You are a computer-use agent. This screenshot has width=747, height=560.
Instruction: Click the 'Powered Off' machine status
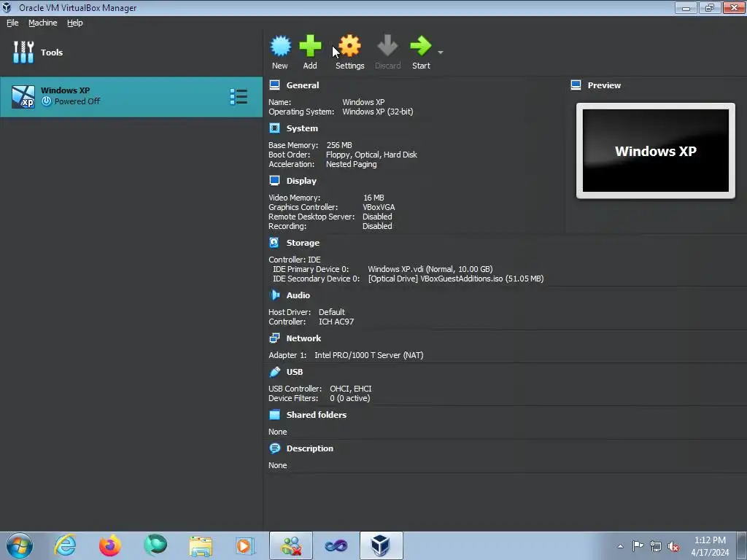pyautogui.click(x=77, y=101)
